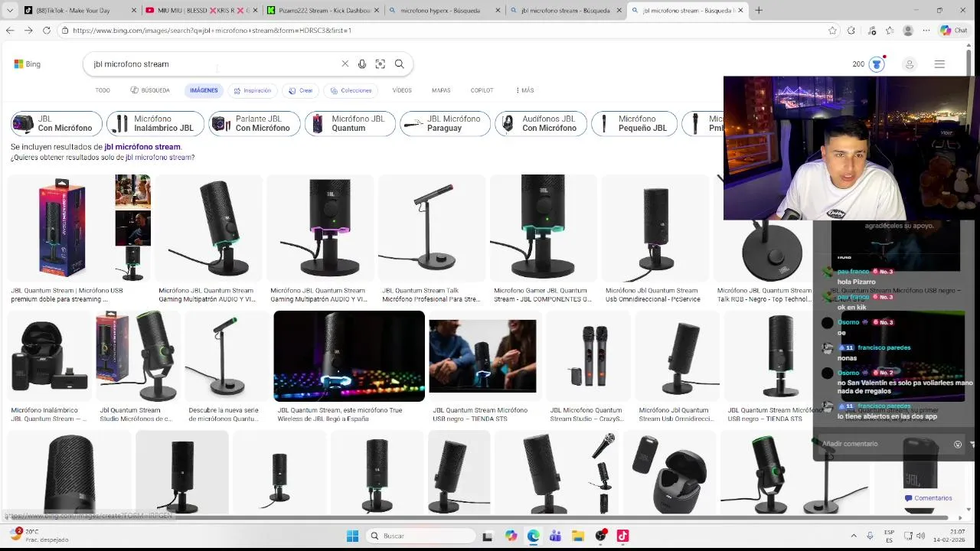The height and width of the screenshot is (551, 980).
Task: Open Microsoft Rewards 200 points badge
Action: click(x=868, y=64)
